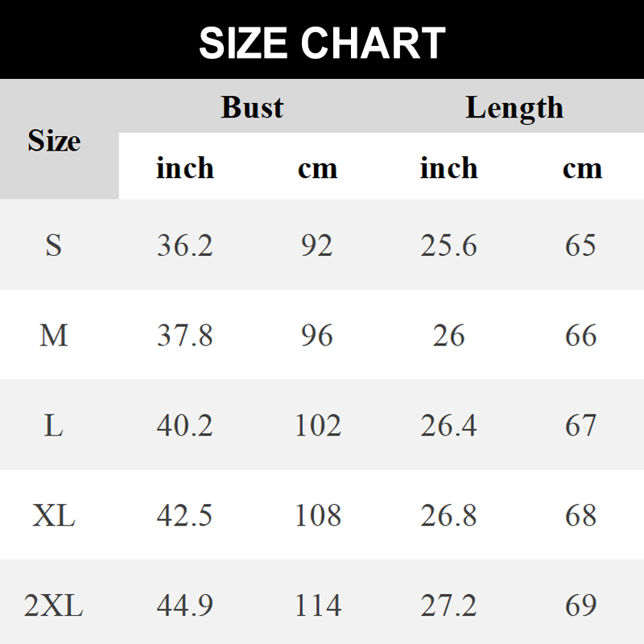Click the 96 bust cm value
The height and width of the screenshot is (644, 644).
[x=317, y=335]
